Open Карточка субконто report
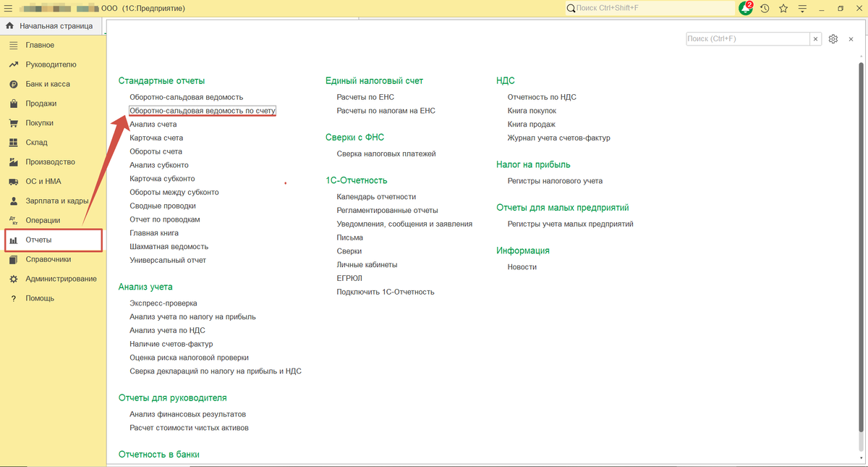The height and width of the screenshot is (467, 868). point(163,179)
